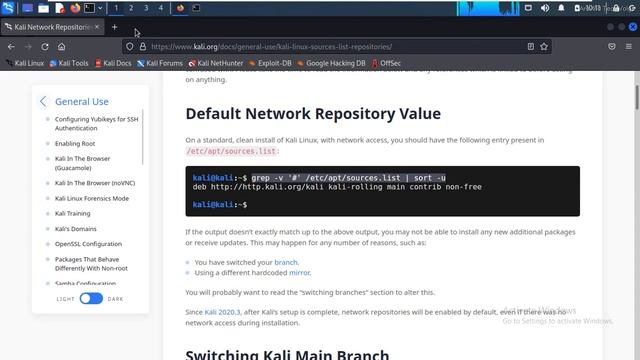This screenshot has width=640, height=360.
Task: Open Configuring Yubikeys for SSH Authentication
Action: (96, 124)
